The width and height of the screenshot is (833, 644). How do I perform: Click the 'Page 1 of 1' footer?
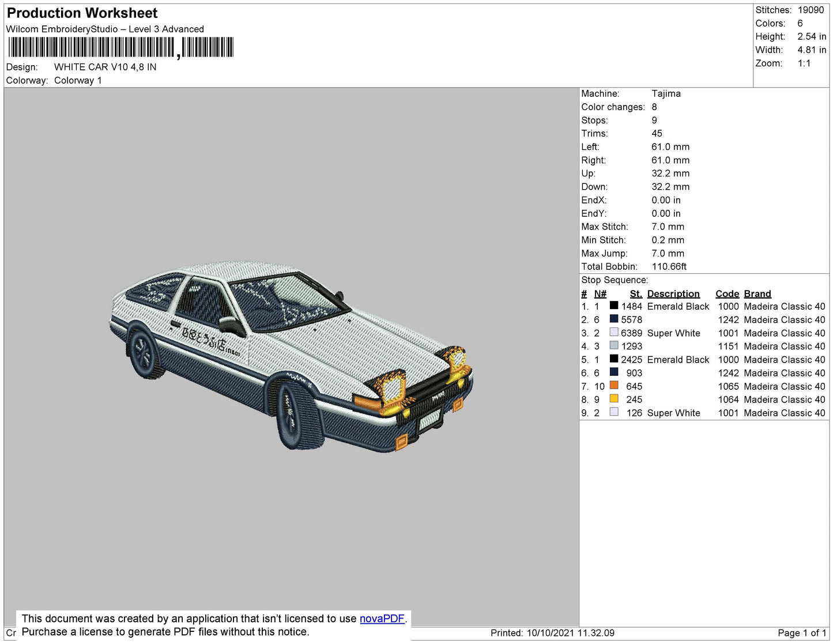pyautogui.click(x=802, y=633)
